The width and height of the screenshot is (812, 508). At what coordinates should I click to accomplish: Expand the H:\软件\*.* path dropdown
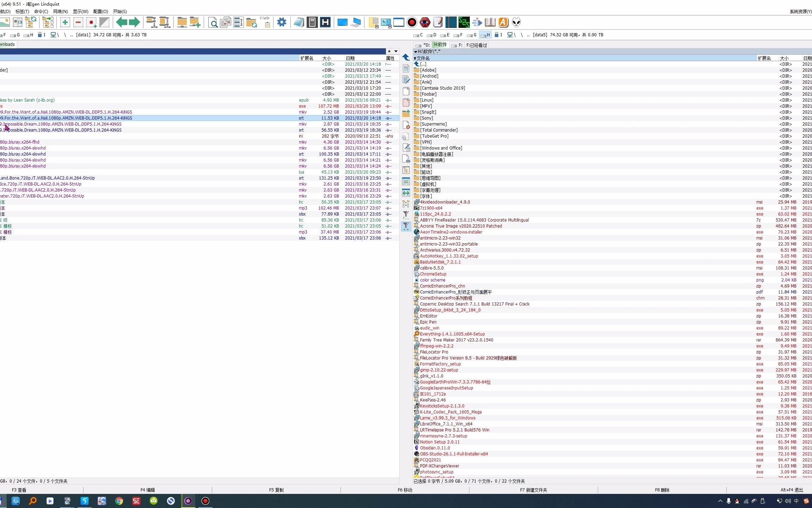416,52
